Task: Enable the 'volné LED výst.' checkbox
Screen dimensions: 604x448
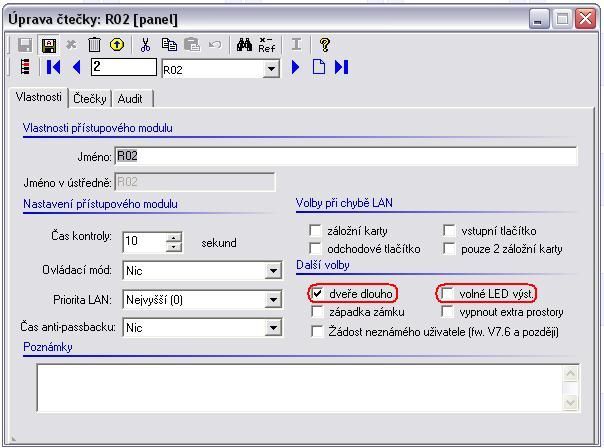Action: (x=449, y=294)
